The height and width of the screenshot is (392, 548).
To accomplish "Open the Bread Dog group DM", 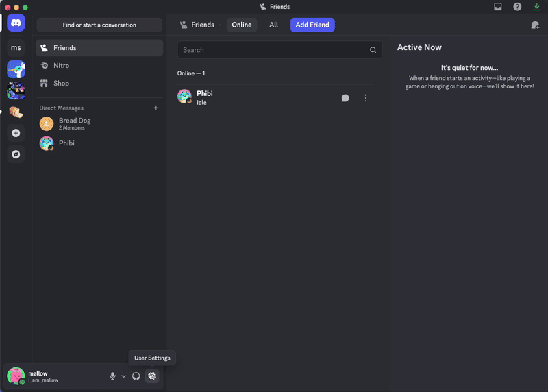I will 74,123.
